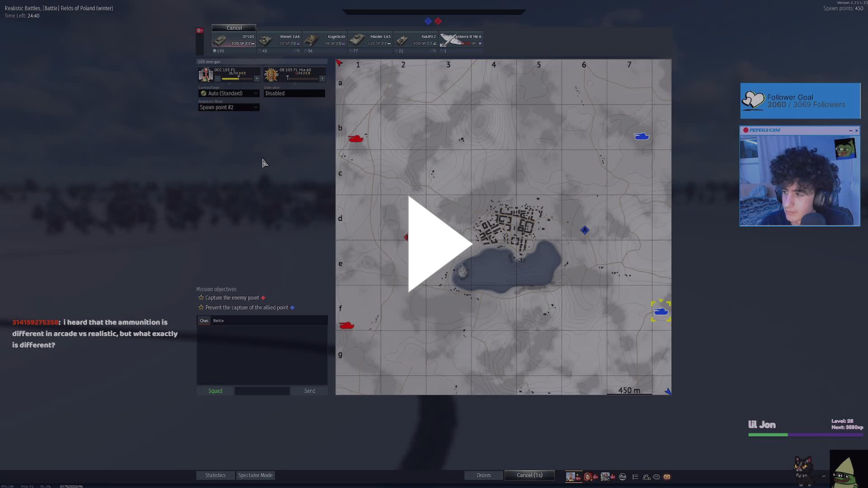Toggle the Capture the enemy point objective star
This screenshot has height=488, width=868.
click(200, 297)
